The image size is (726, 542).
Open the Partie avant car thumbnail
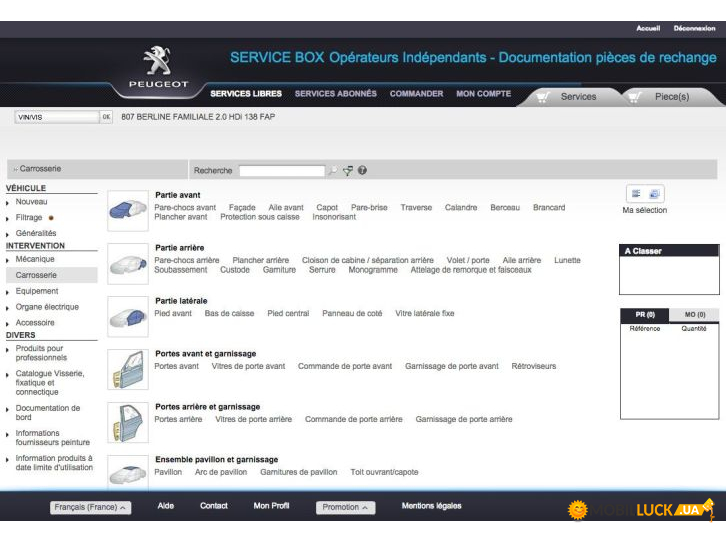(127, 210)
